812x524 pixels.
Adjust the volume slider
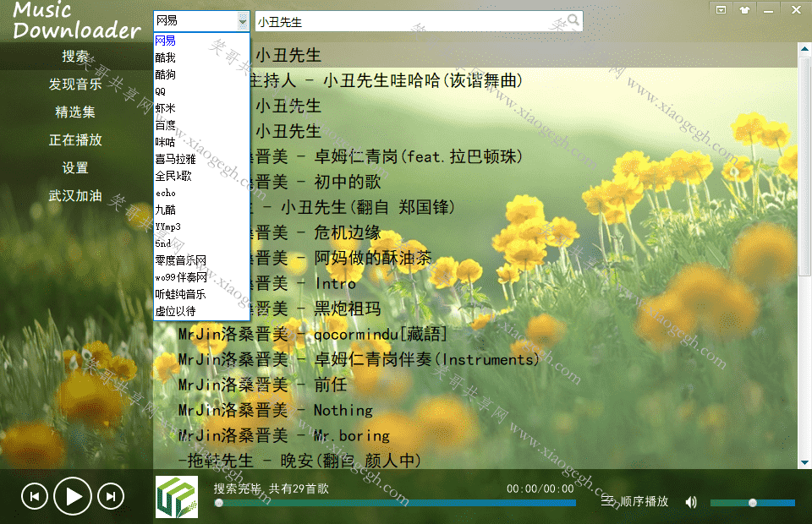(x=753, y=503)
